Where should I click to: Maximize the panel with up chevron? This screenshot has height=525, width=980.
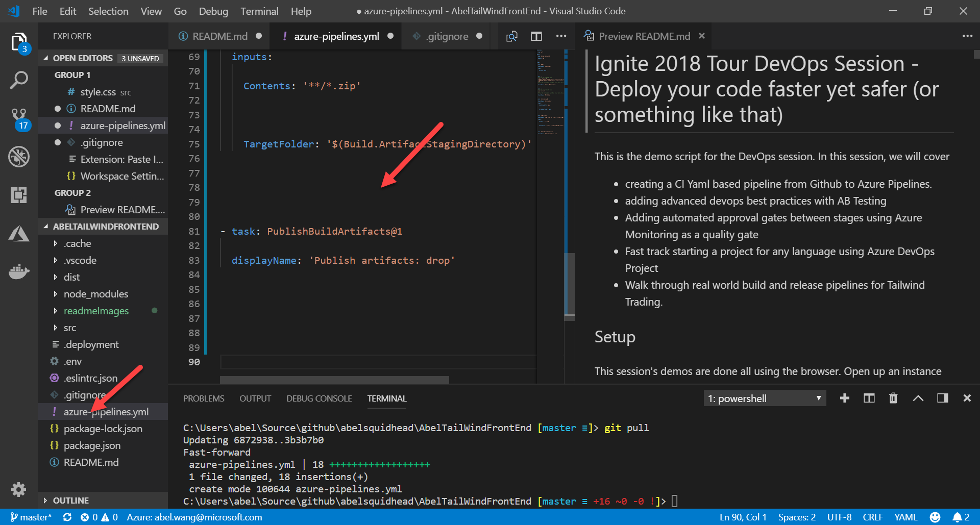[x=918, y=398]
